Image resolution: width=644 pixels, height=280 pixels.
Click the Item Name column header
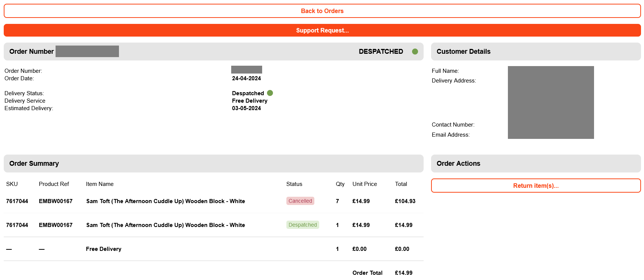(x=100, y=184)
